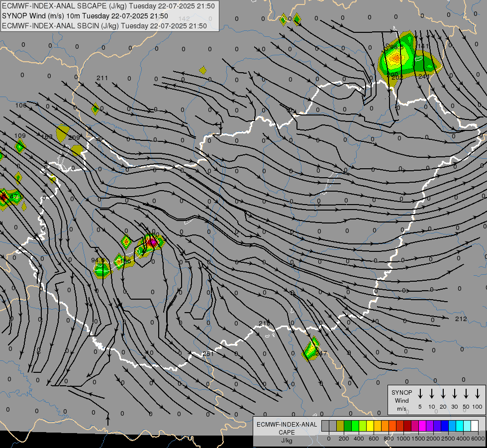The width and height of the screenshot is (487, 448).
Task: Click the map value 218
Action: click(264, 324)
